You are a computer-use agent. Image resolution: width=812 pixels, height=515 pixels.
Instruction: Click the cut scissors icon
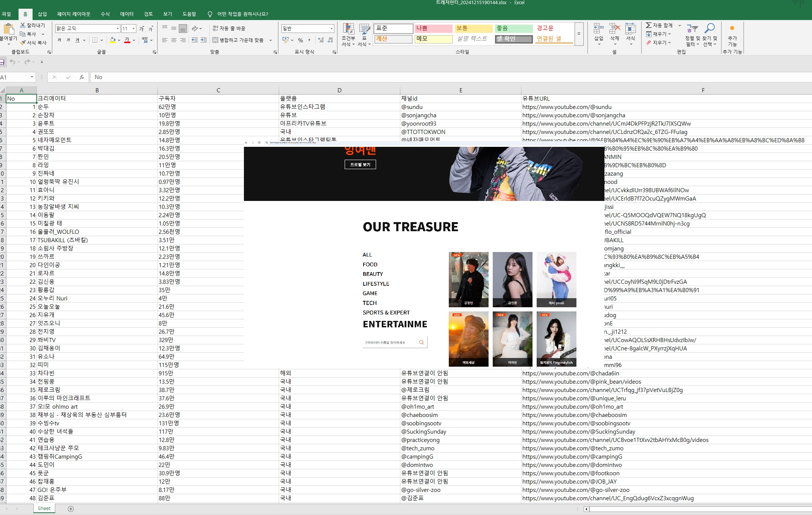pyautogui.click(x=23, y=25)
